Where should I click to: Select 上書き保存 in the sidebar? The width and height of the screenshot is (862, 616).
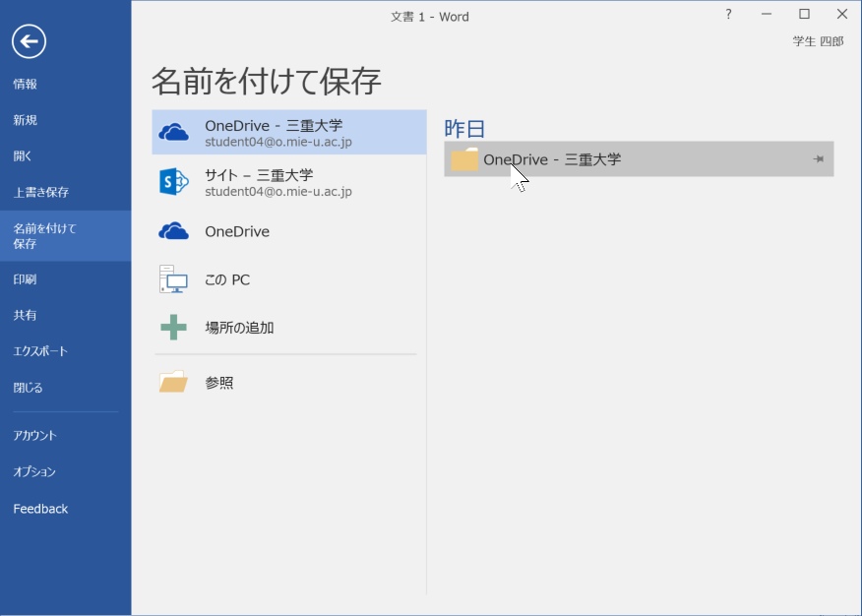[x=41, y=192]
